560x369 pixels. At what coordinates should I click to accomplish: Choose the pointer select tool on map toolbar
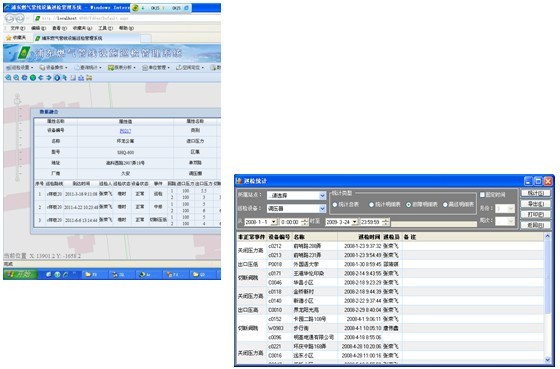(65, 78)
